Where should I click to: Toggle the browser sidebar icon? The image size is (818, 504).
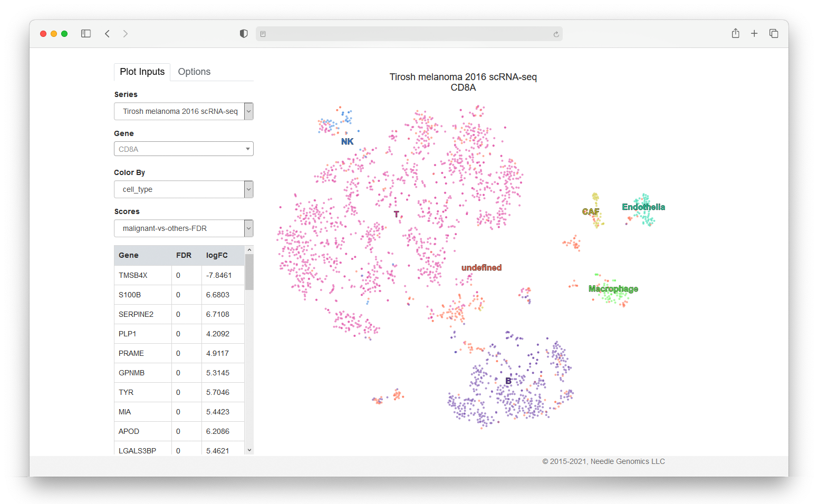pos(86,34)
